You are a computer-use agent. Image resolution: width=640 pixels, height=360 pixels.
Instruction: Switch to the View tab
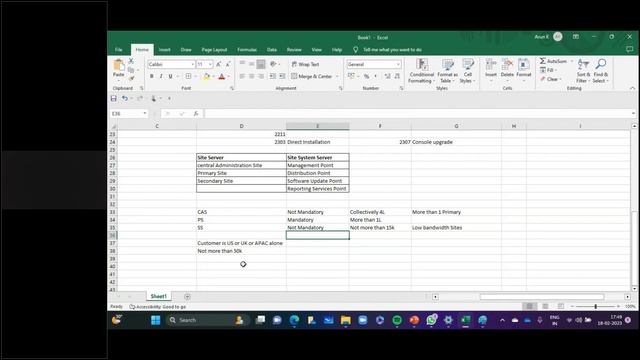pos(316,50)
